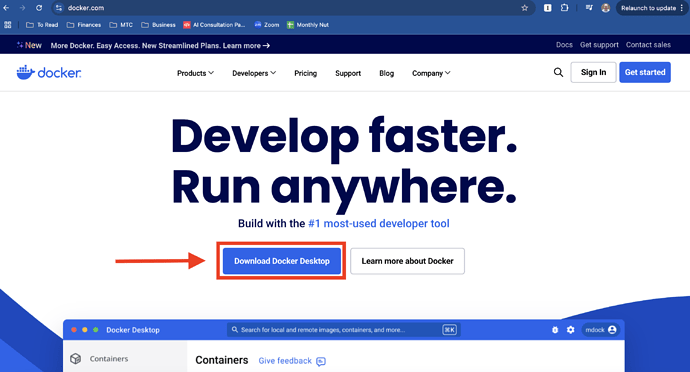This screenshot has width=690, height=372.
Task: Click Give feedback link in preview
Action: tap(292, 361)
